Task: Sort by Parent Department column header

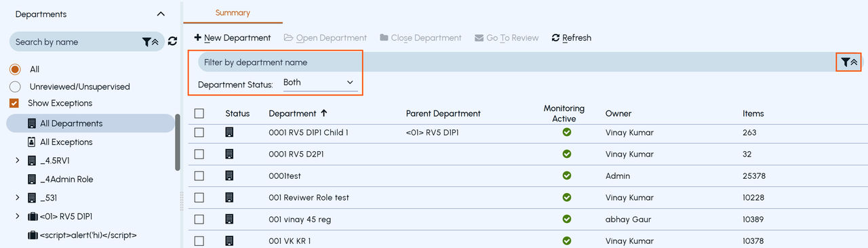Action: coord(443,114)
